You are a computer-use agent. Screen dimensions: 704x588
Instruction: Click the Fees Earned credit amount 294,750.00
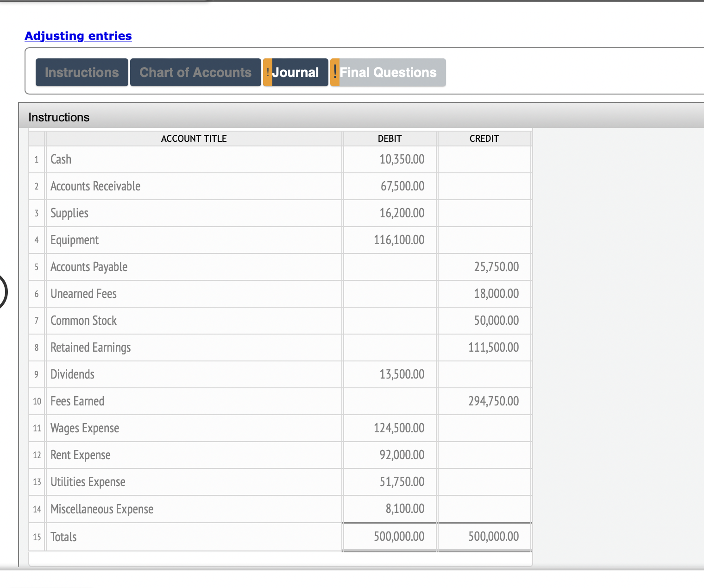tap(494, 401)
